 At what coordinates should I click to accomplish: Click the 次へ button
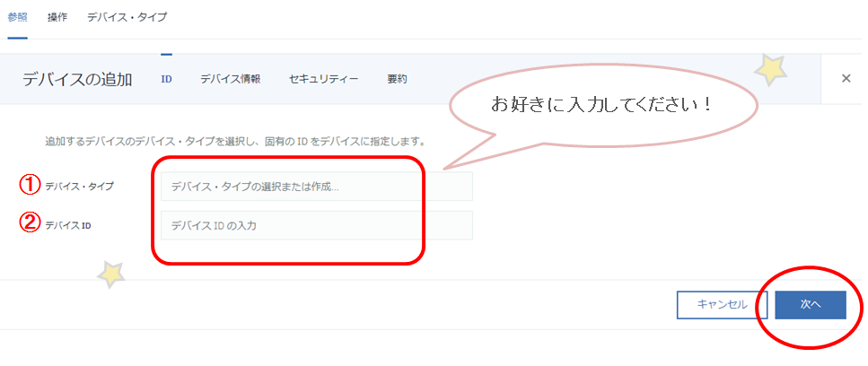[x=811, y=305]
